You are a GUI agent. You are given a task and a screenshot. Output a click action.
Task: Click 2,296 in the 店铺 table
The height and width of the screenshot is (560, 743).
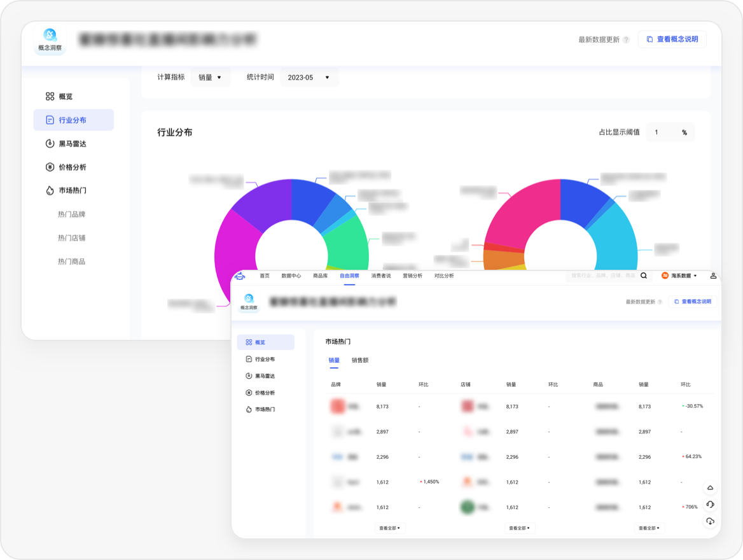512,457
